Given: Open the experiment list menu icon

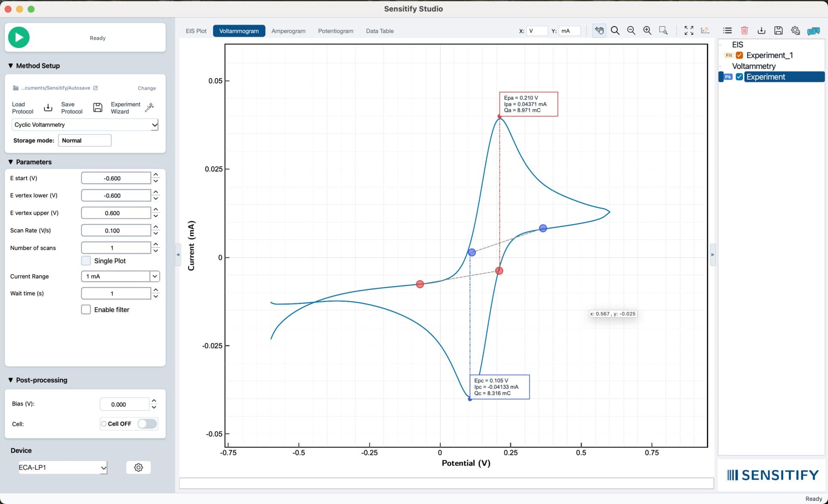Looking at the screenshot, I should pos(728,31).
